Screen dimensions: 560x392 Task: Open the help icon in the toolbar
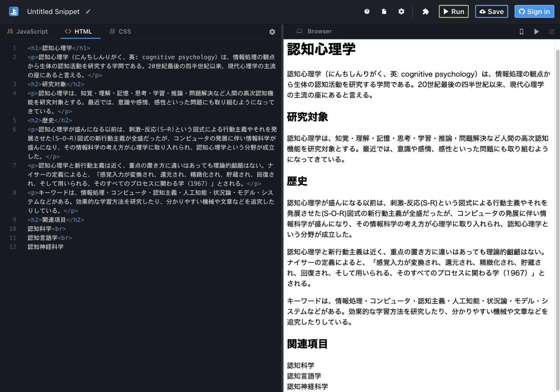click(x=367, y=11)
